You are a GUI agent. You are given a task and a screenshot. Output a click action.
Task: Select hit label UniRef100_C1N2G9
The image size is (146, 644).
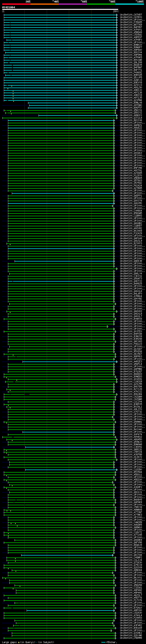click(131, 382)
